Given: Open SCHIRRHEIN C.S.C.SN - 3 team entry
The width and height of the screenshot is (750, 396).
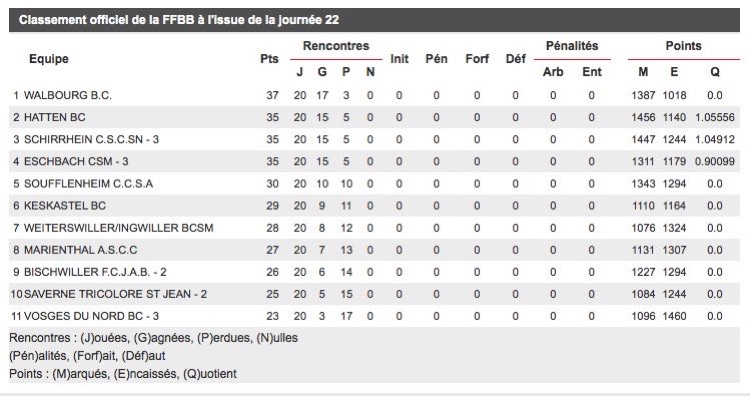Looking at the screenshot, I should click(91, 139).
